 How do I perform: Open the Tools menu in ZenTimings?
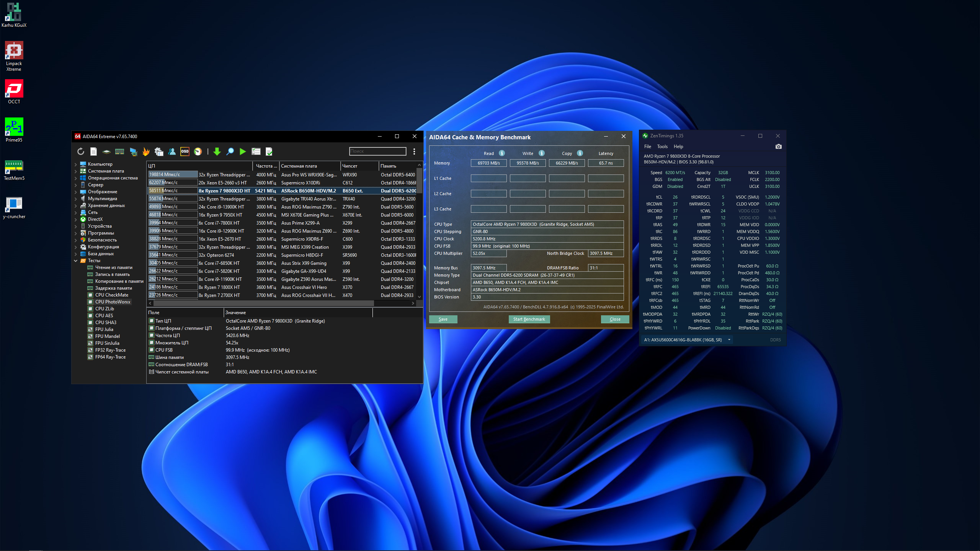pos(662,147)
